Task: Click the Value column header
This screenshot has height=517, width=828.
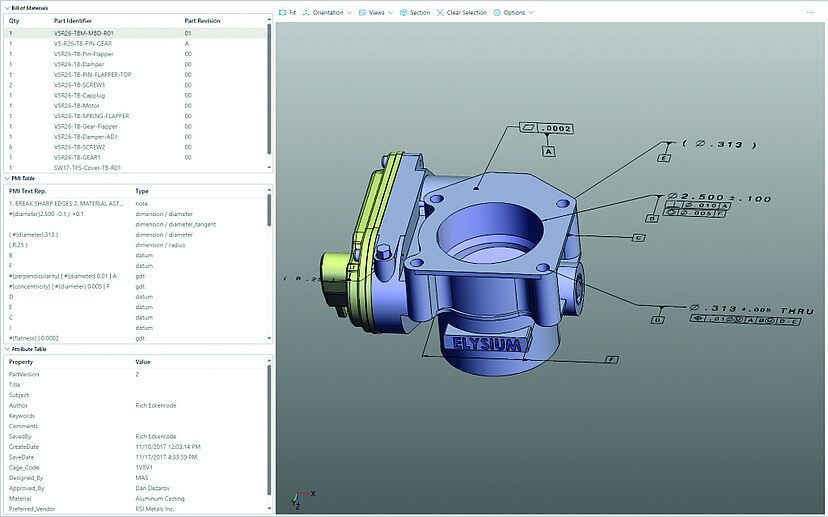Action: coord(143,362)
